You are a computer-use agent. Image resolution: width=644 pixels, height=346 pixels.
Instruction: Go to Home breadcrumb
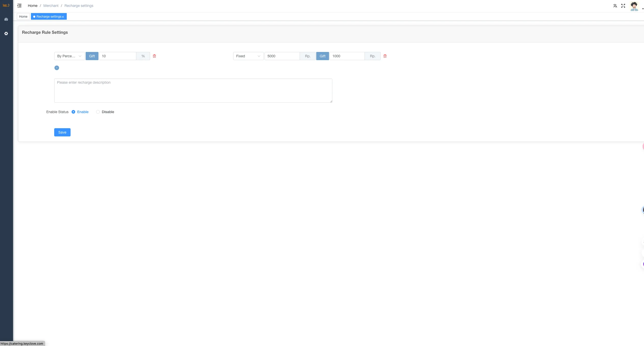(33, 6)
